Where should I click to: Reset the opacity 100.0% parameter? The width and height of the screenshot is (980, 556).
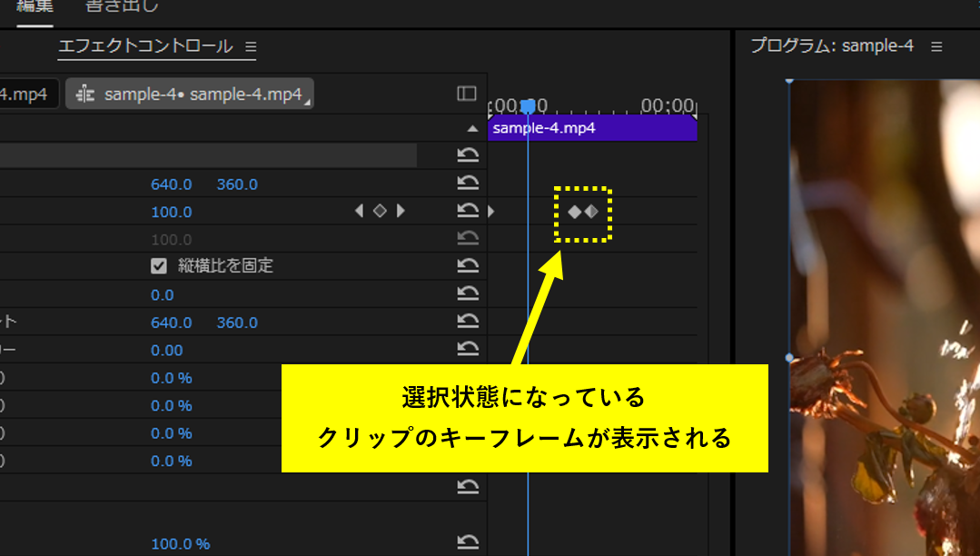click(x=469, y=544)
